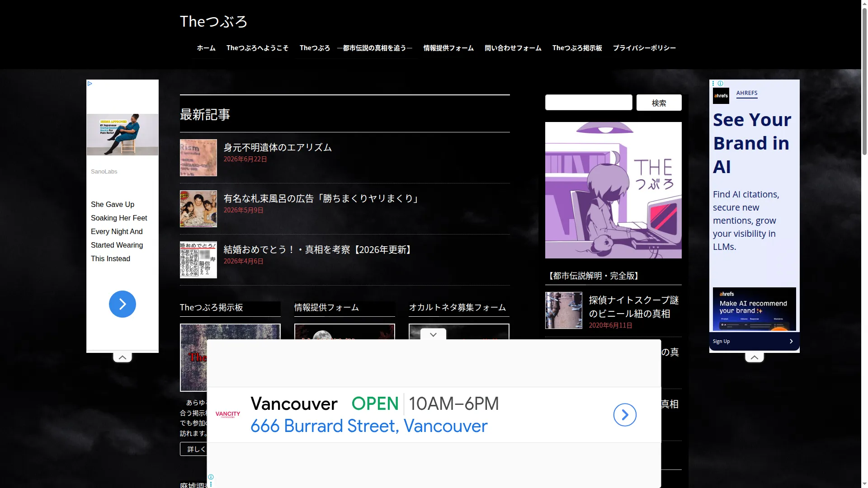Click the She Gave Up Soaking ad text
This screenshot has height=488, width=868.
point(119,231)
